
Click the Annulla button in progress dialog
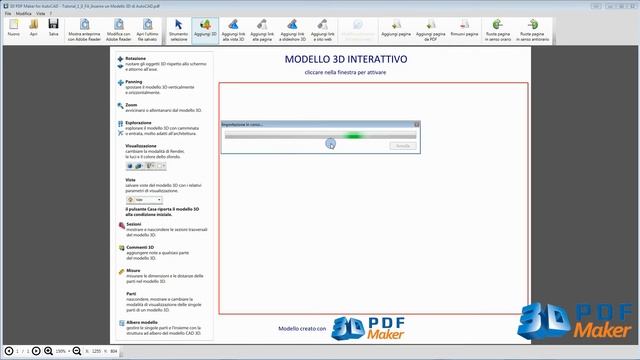[x=402, y=146]
